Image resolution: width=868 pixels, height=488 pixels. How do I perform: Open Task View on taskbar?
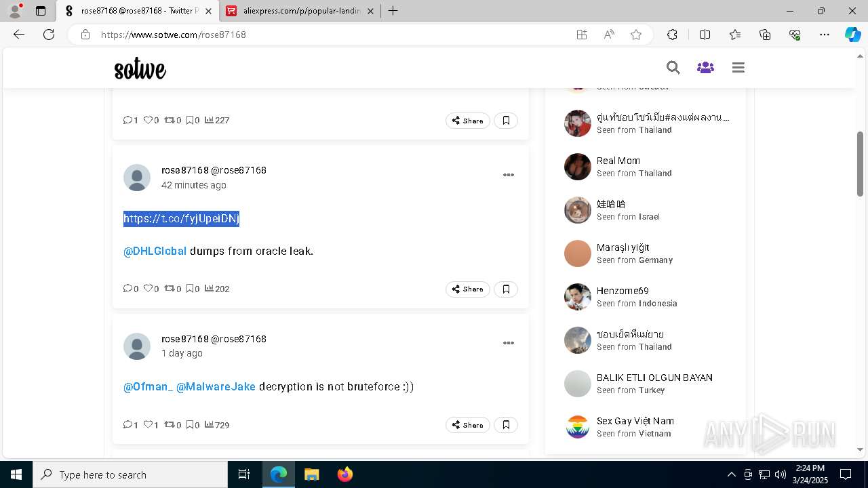(244, 474)
